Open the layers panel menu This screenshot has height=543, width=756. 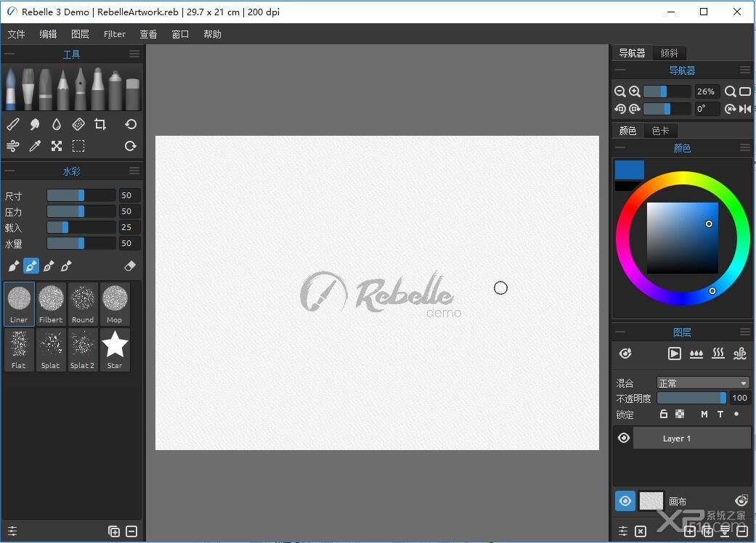click(745, 332)
